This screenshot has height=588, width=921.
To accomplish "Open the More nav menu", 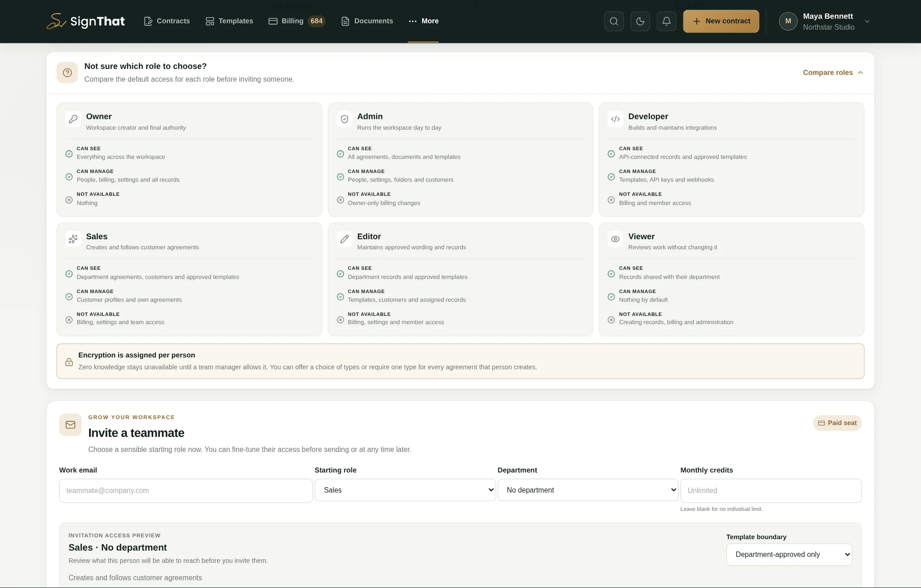I will click(x=423, y=21).
